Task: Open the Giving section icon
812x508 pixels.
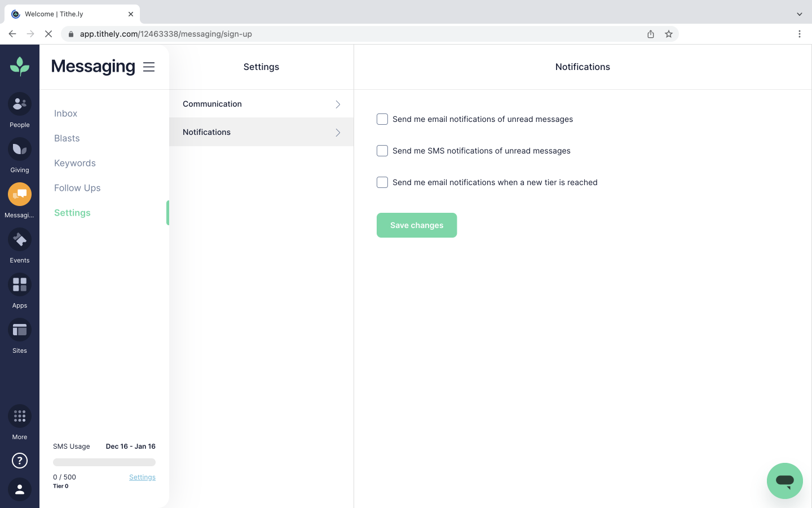Action: coord(20,149)
